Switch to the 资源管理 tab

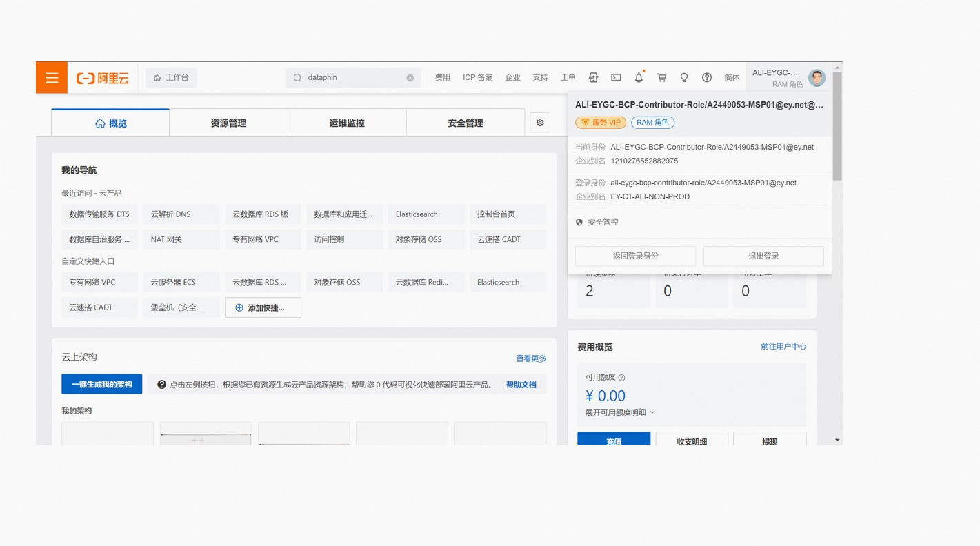[228, 123]
